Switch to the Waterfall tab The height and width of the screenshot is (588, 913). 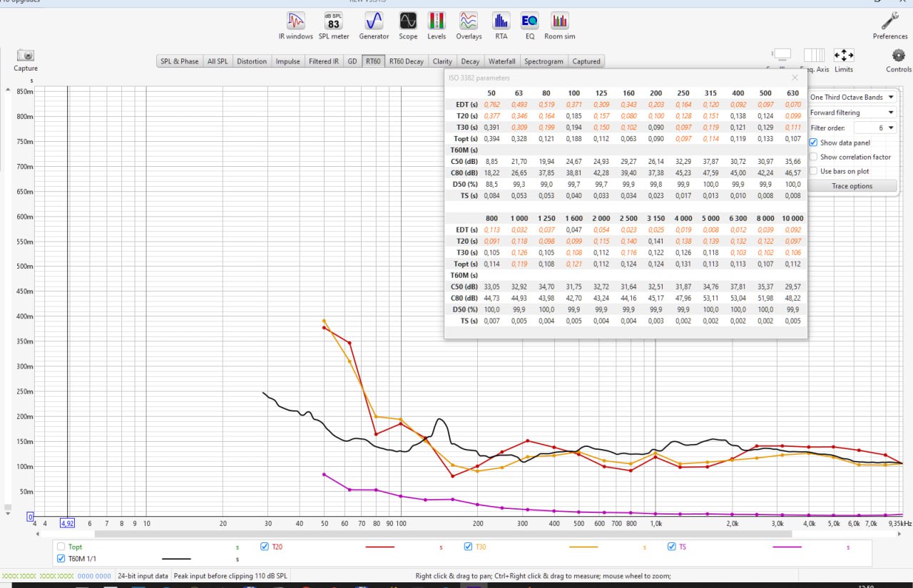click(502, 61)
